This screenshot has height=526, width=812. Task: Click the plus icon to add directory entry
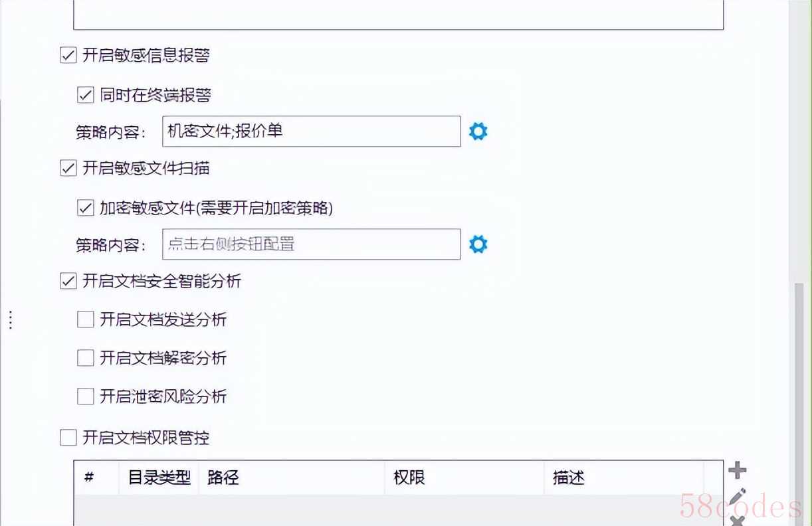tap(737, 471)
